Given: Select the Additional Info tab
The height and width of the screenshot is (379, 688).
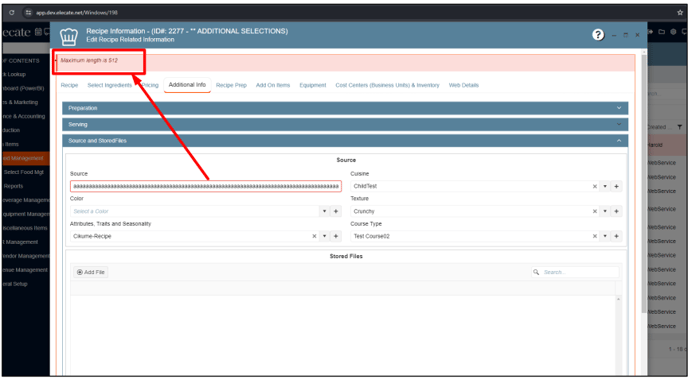Looking at the screenshot, I should pos(187,85).
